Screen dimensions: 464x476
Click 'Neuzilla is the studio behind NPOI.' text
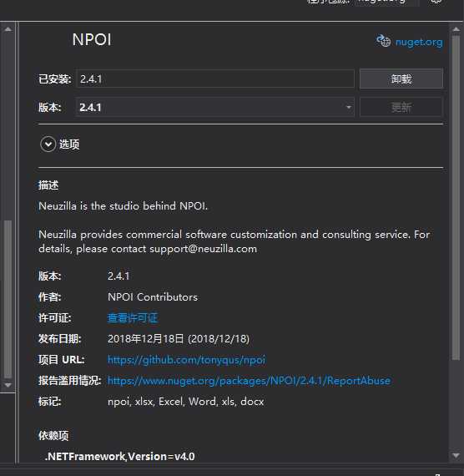(x=124, y=206)
